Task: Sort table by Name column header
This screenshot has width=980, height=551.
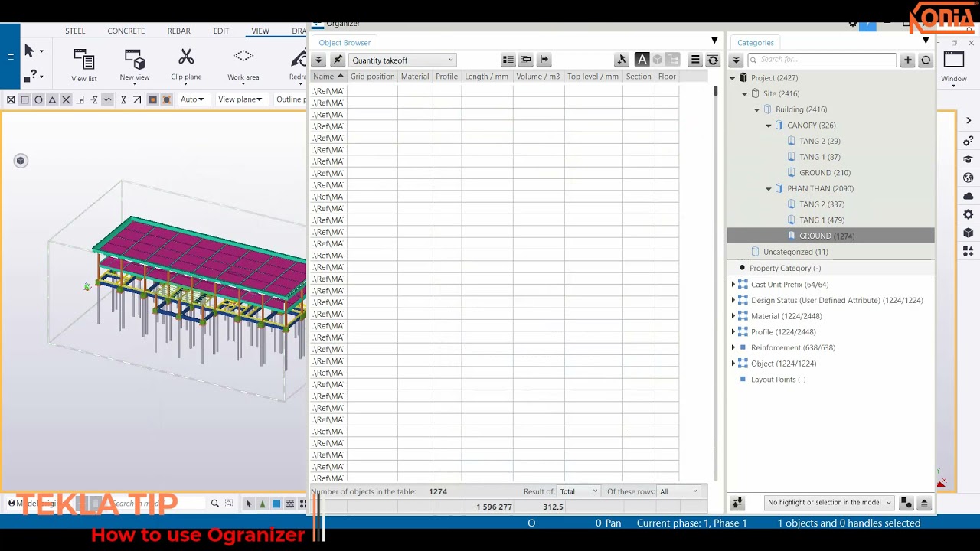Action: pyautogui.click(x=328, y=77)
